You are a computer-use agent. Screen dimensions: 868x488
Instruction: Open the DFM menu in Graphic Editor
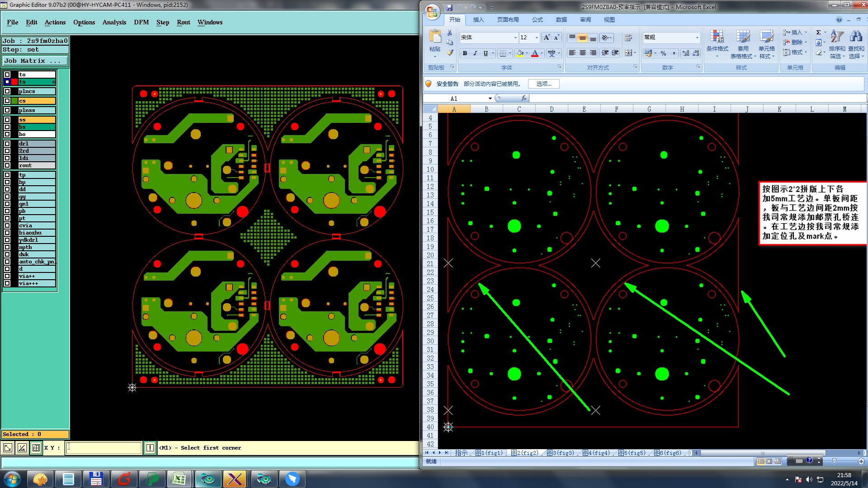(141, 22)
